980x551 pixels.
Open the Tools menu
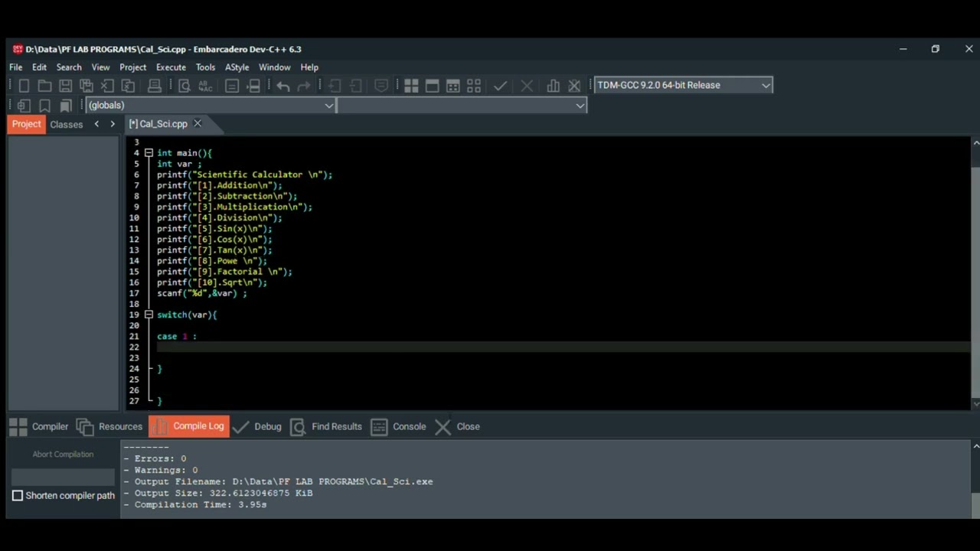click(205, 67)
